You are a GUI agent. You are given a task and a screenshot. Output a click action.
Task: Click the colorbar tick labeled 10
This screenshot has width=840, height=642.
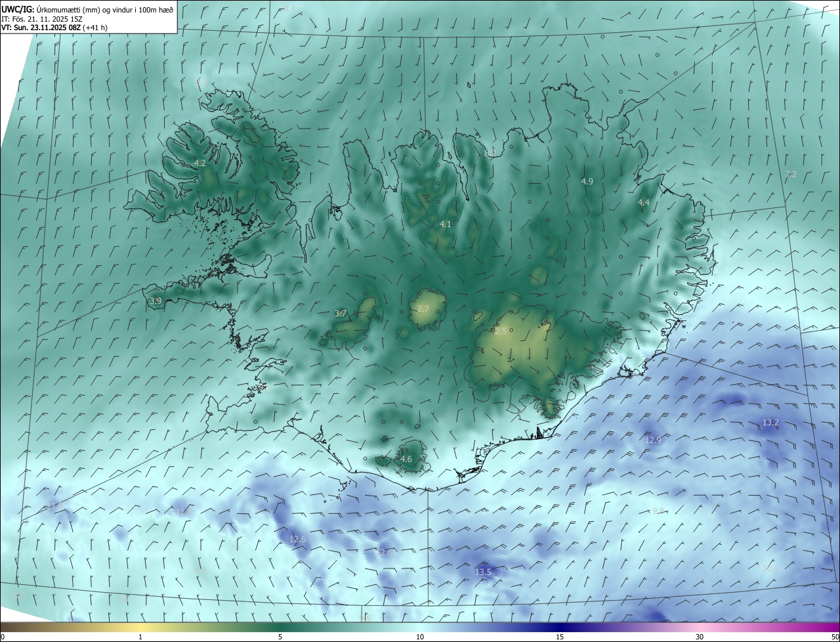pyautogui.click(x=420, y=637)
